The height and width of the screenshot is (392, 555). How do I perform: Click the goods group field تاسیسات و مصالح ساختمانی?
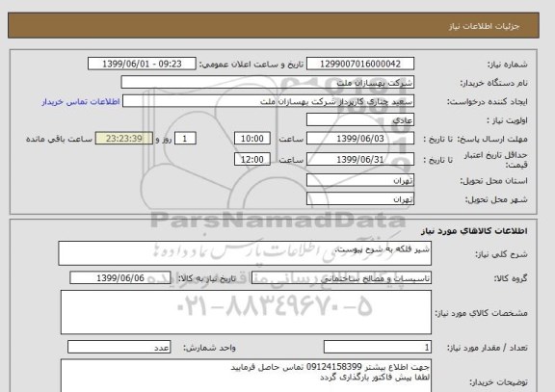coord(341,278)
